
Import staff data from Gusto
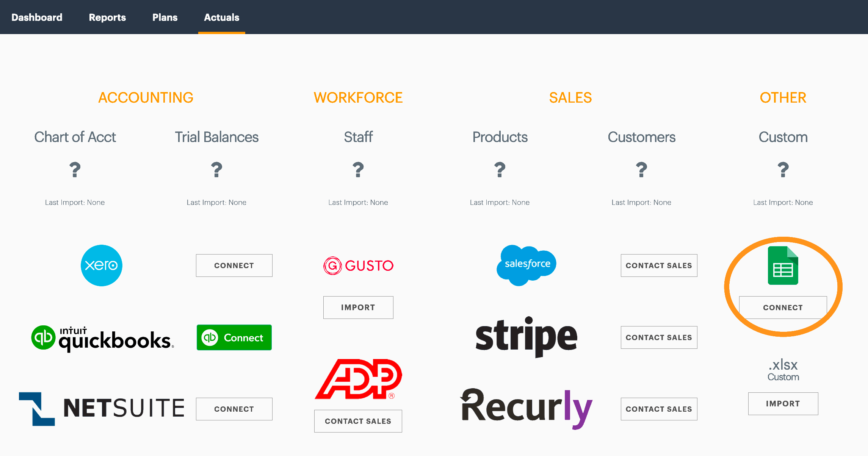(x=358, y=308)
